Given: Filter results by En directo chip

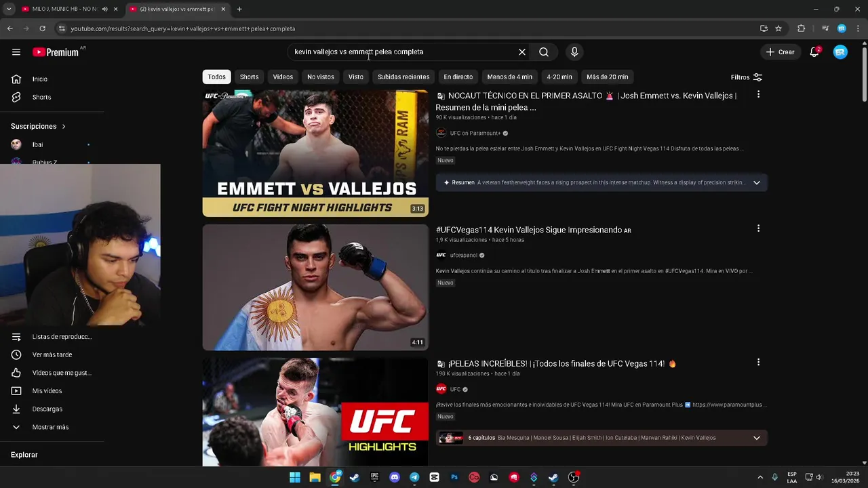Looking at the screenshot, I should 458,77.
